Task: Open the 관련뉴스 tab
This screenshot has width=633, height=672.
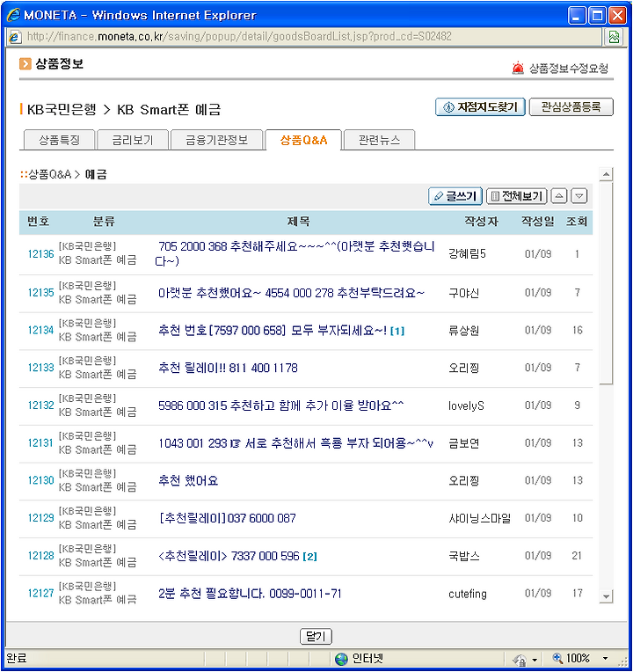Action: tap(379, 140)
